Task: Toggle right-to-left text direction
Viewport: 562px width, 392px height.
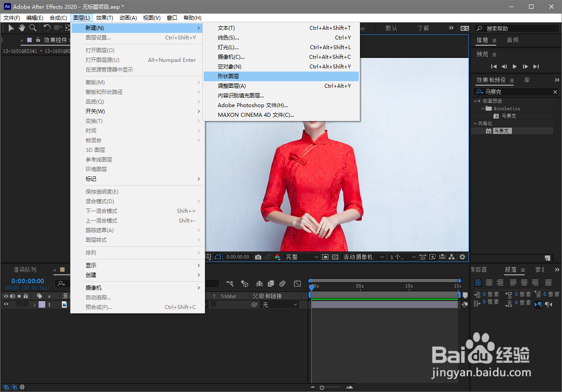Action: [548, 304]
